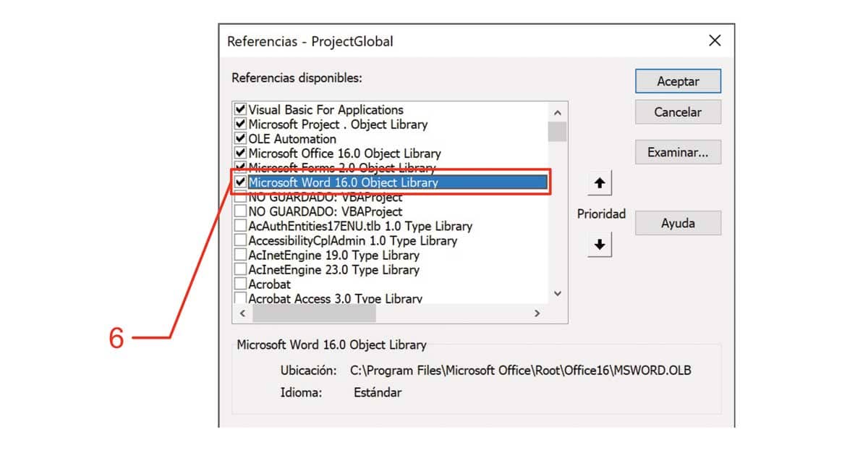Open the Examinar... file browser button

(x=678, y=152)
